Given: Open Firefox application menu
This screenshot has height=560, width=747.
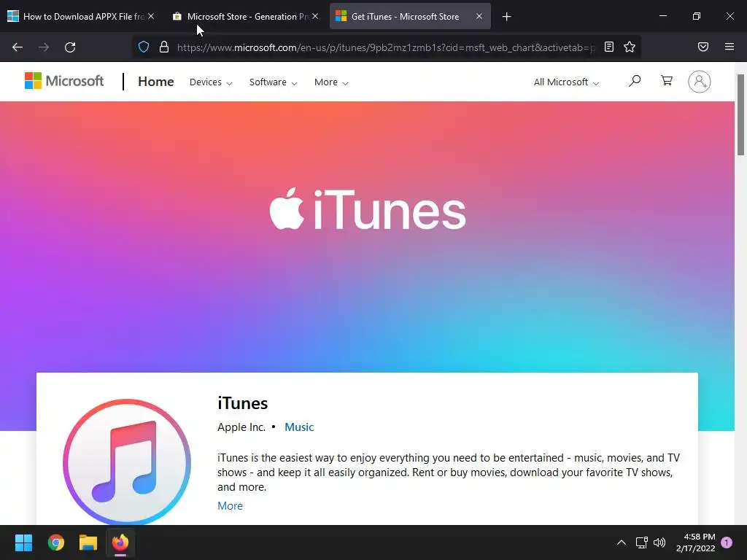Looking at the screenshot, I should click(729, 47).
